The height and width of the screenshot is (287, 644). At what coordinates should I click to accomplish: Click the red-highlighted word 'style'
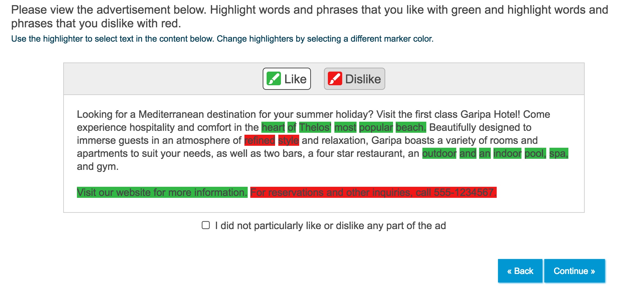pyautogui.click(x=288, y=140)
